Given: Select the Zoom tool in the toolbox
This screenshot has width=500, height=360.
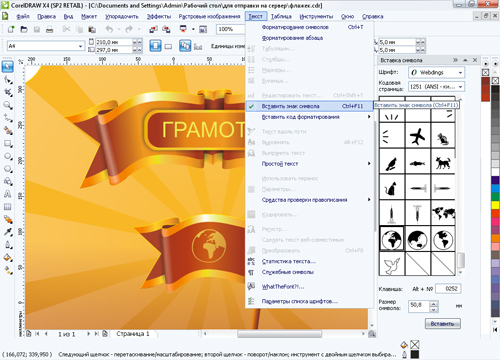Looking at the screenshot, I should 8,106.
